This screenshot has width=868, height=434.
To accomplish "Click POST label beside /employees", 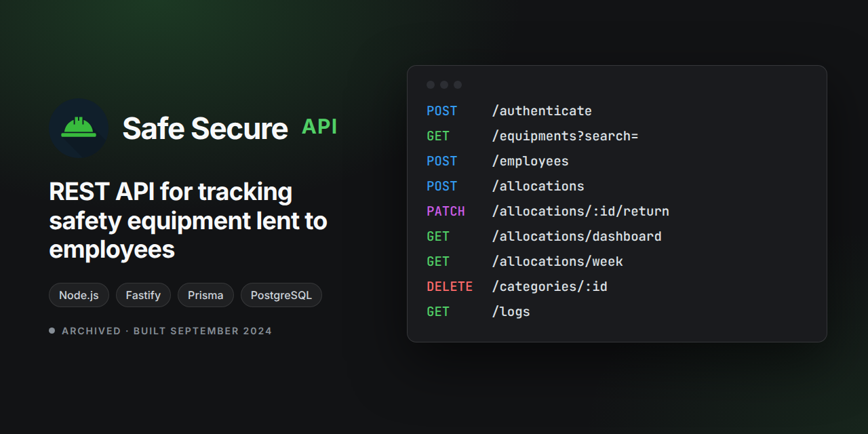I will (442, 161).
